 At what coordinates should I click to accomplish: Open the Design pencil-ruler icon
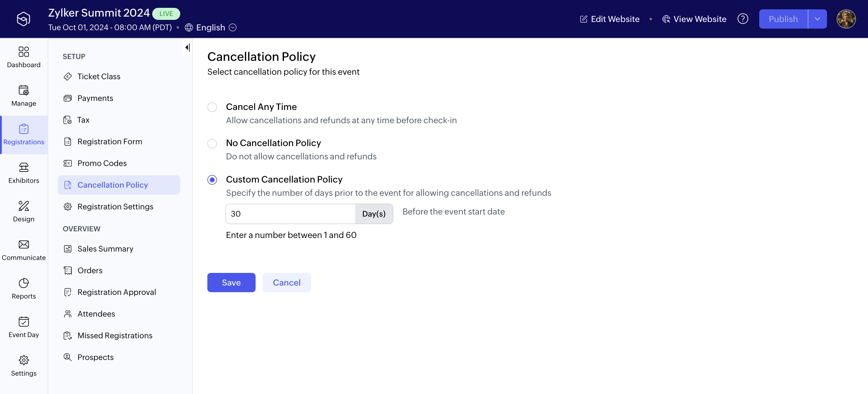click(x=24, y=206)
